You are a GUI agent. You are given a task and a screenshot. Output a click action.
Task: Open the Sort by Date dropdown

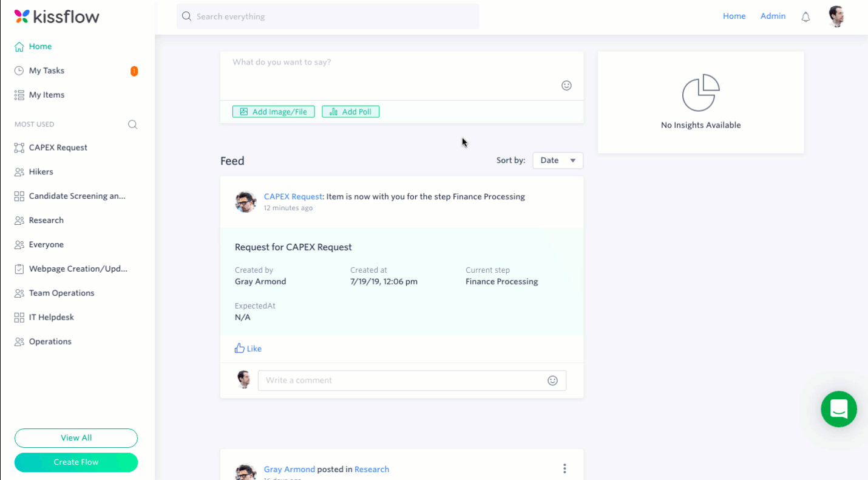(x=558, y=160)
